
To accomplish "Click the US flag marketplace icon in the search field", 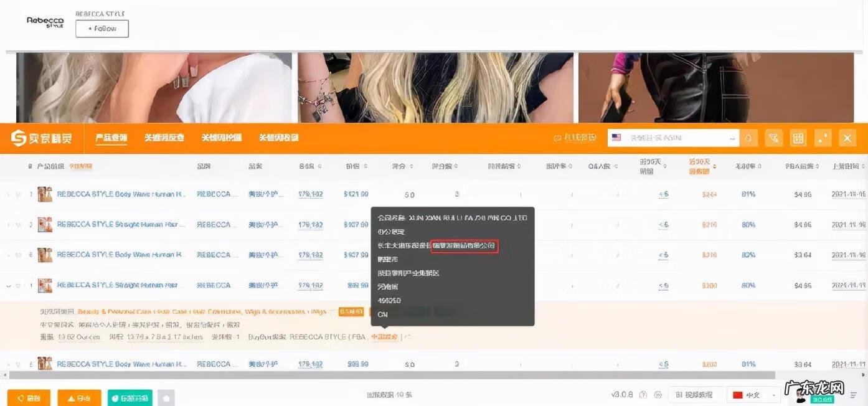I will [x=616, y=137].
